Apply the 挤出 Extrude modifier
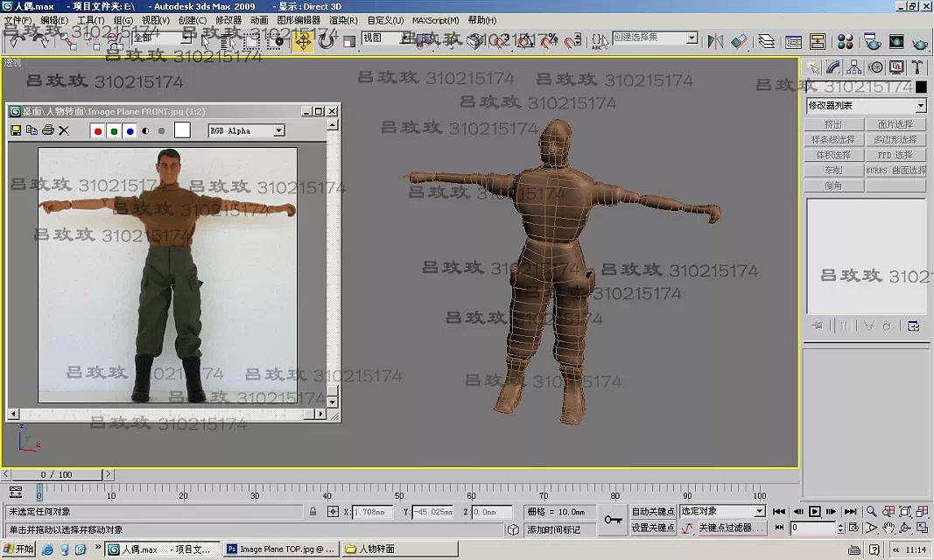 tap(834, 123)
